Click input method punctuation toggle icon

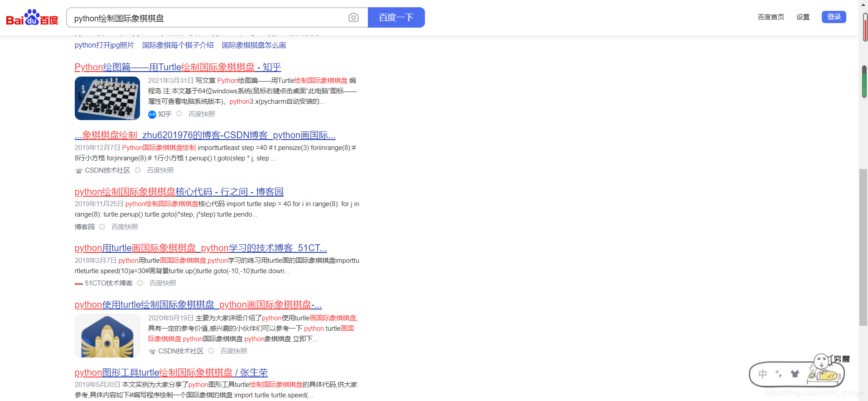coord(778,374)
